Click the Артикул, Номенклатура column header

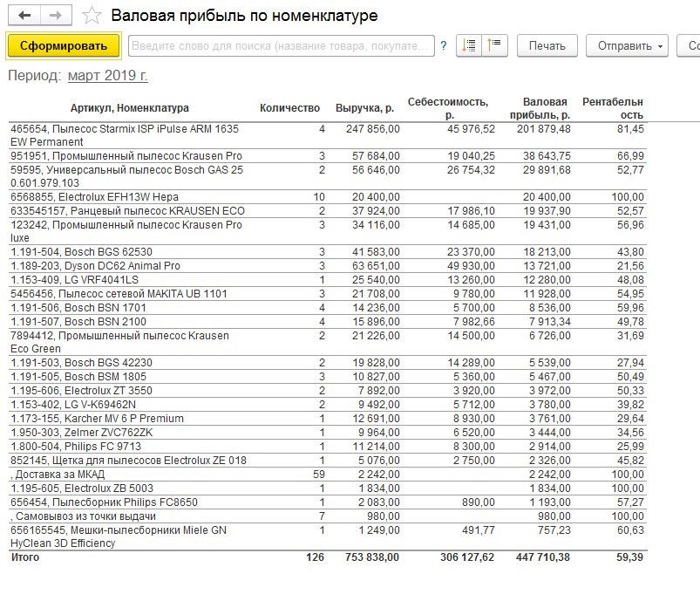[x=129, y=108]
